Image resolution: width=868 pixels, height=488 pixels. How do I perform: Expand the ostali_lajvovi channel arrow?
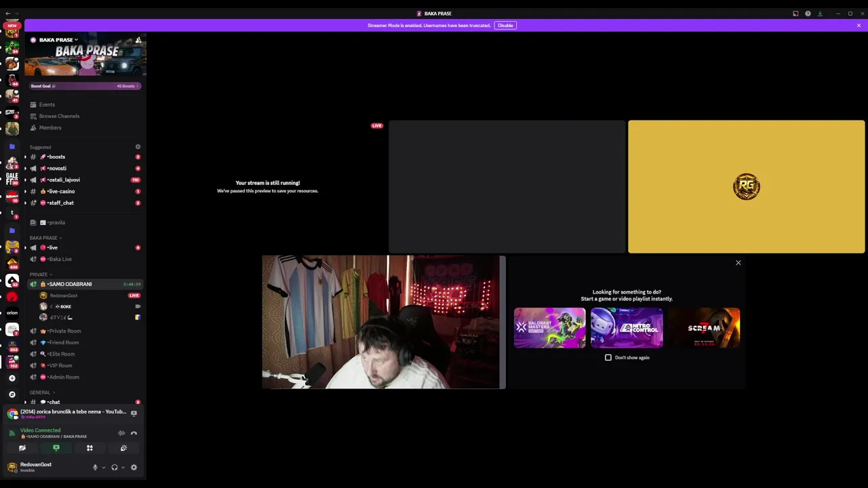25,180
